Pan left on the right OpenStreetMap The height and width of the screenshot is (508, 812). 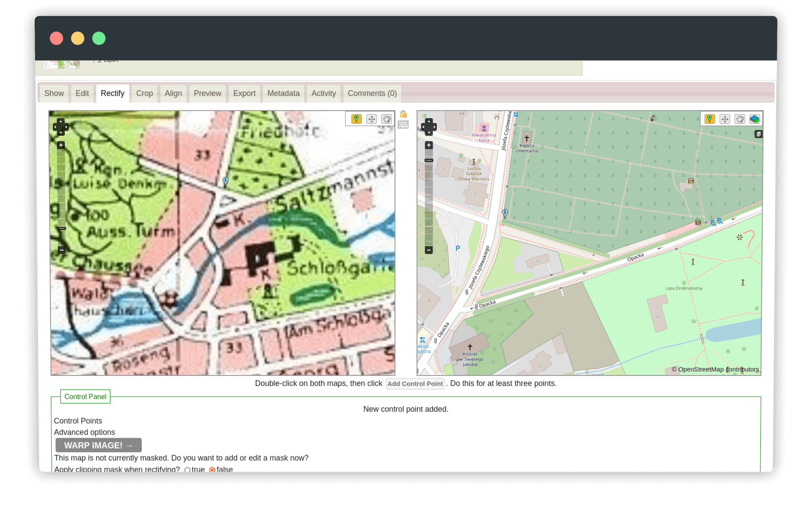[x=423, y=127]
